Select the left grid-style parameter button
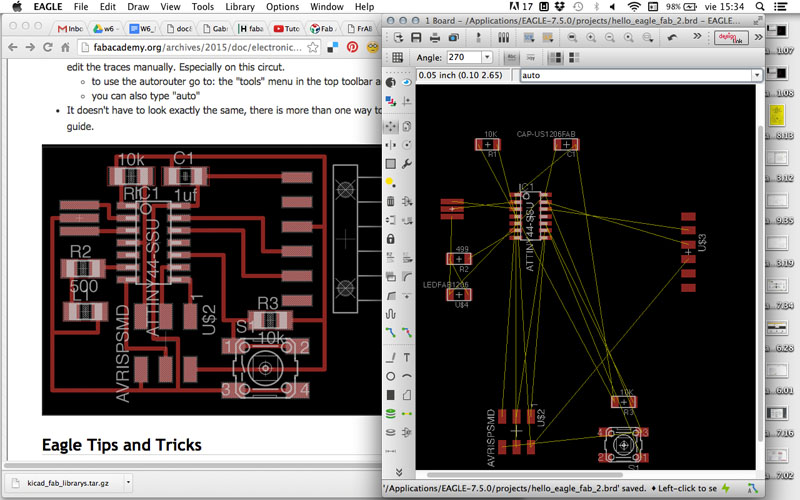The height and width of the screenshot is (500, 800). pos(555,57)
